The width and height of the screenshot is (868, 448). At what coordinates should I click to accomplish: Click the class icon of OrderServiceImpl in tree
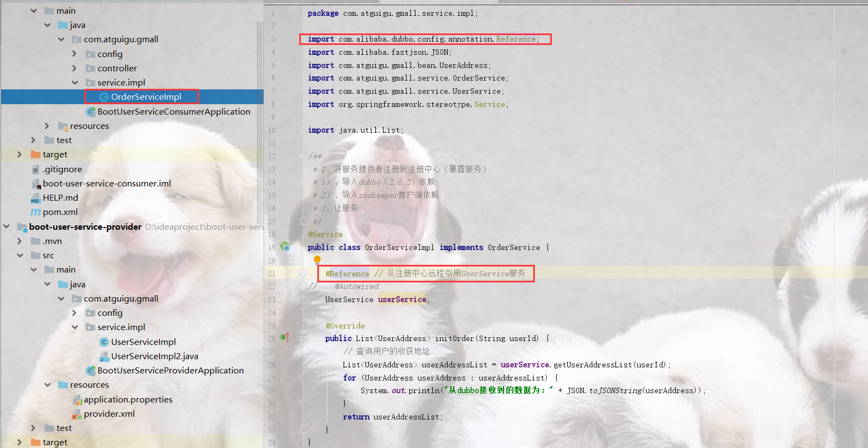(x=104, y=97)
